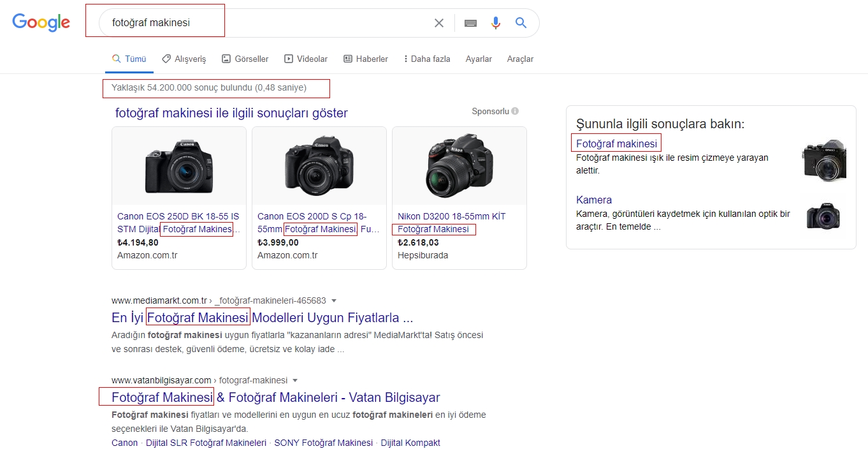868x458 pixels.
Task: Open the on-screen keyboard icon
Action: pyautogui.click(x=470, y=23)
